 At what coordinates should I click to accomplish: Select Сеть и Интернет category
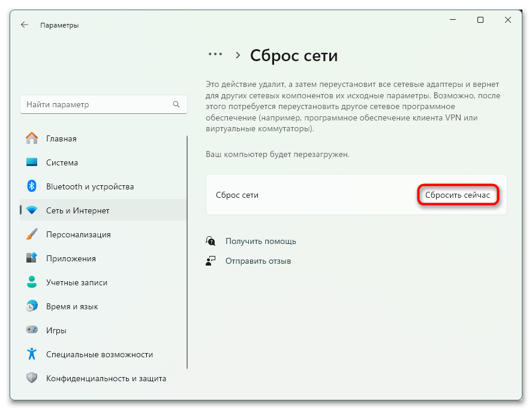click(103, 210)
